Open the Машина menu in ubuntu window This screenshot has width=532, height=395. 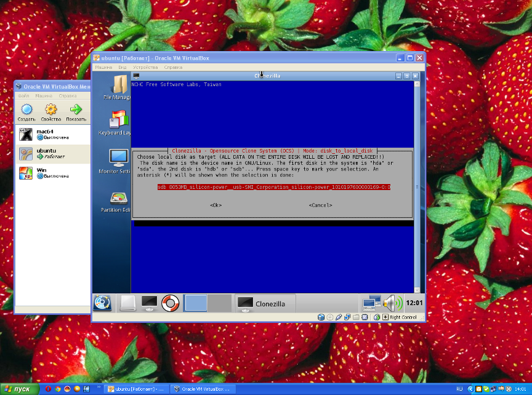(103, 67)
